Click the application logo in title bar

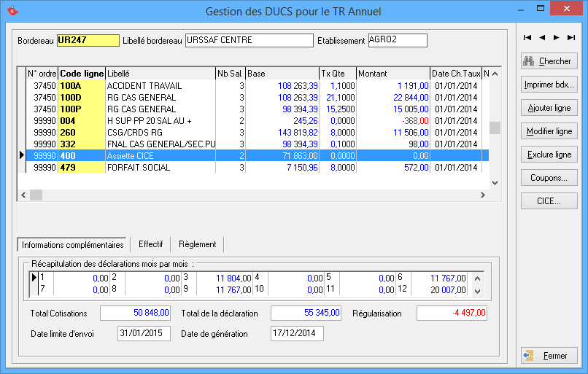[12, 11]
